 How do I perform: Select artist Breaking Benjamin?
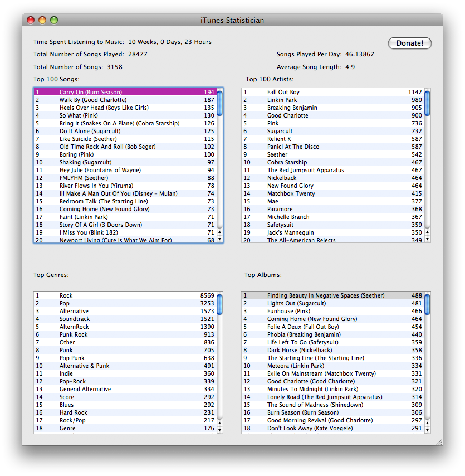[x=333, y=108]
